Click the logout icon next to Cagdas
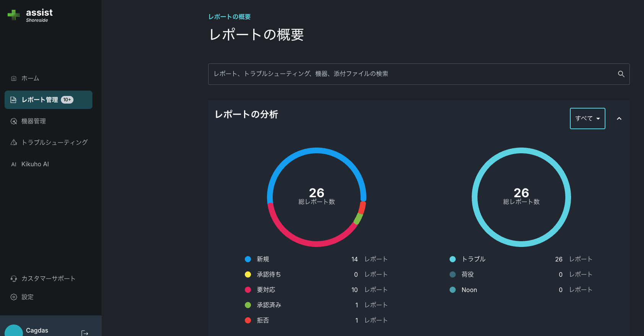This screenshot has height=336, width=644. [85, 333]
